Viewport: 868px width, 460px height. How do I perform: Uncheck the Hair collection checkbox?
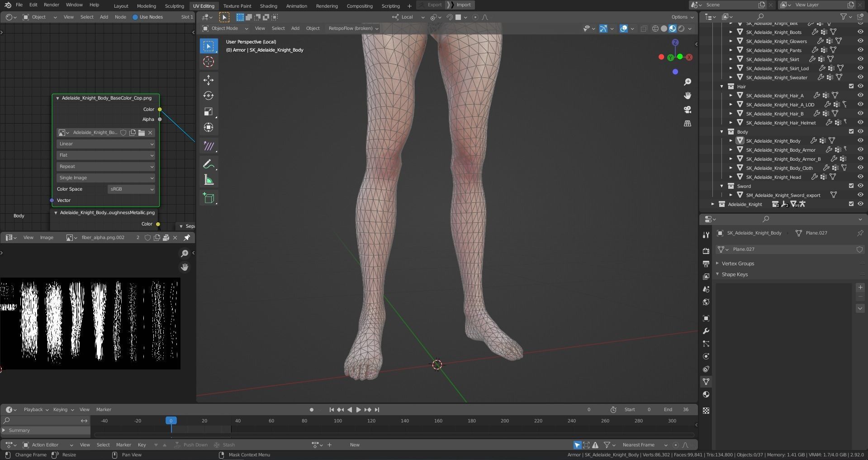pos(851,86)
